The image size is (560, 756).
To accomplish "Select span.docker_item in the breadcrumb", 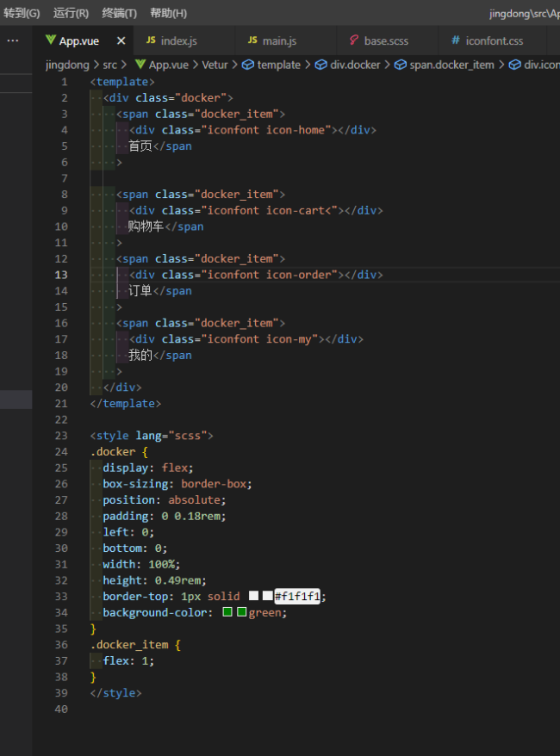I will pos(452,65).
